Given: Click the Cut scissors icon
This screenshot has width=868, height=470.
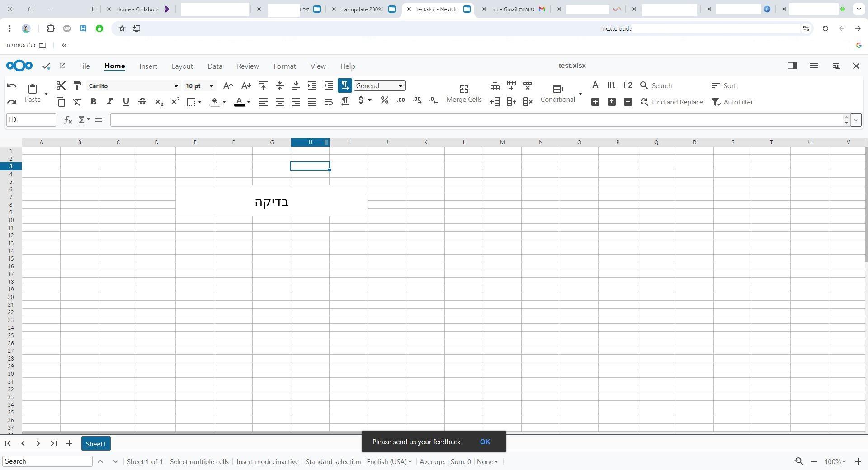Looking at the screenshot, I should [x=61, y=85].
